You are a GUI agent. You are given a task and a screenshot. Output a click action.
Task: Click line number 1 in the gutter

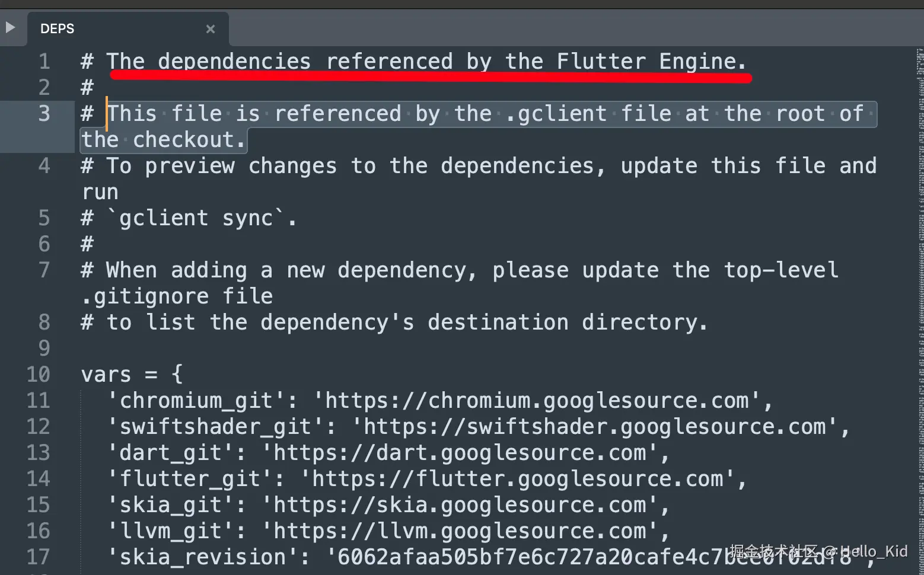[44, 62]
